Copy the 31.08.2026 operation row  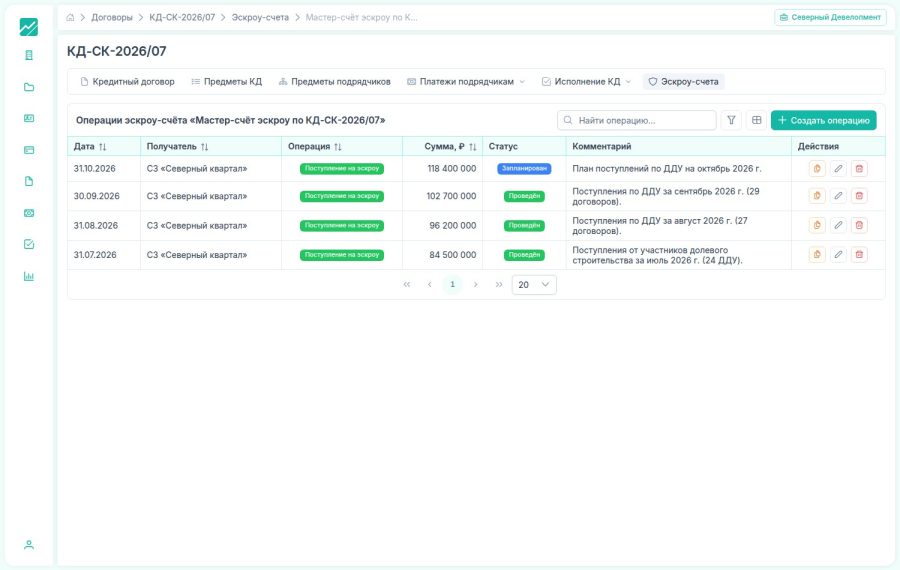tap(817, 225)
